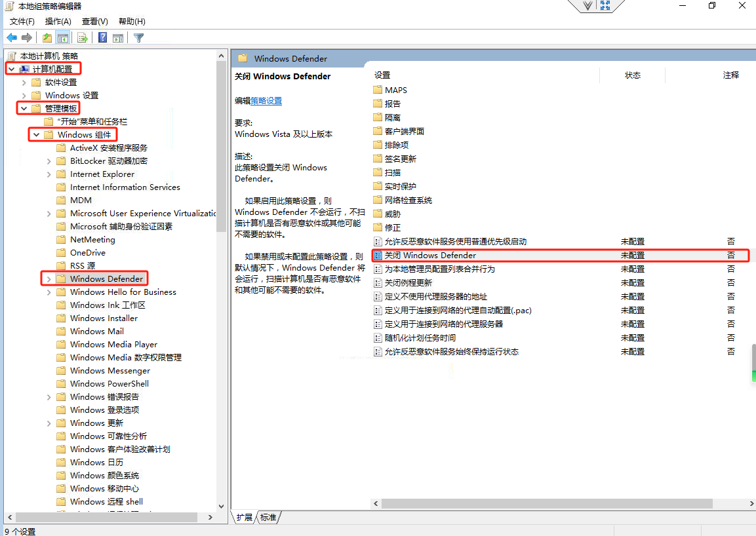Open the 帮助(H) menu
756x536 pixels.
tap(132, 21)
